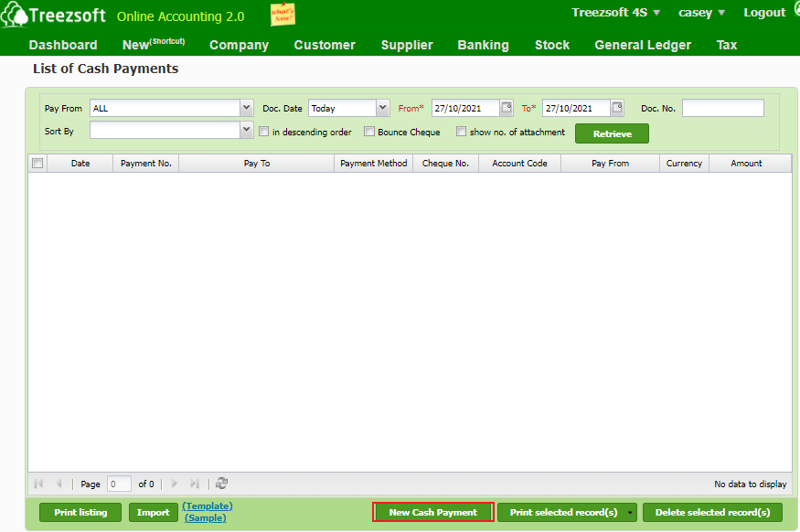Open the To date calendar picker

click(617, 108)
